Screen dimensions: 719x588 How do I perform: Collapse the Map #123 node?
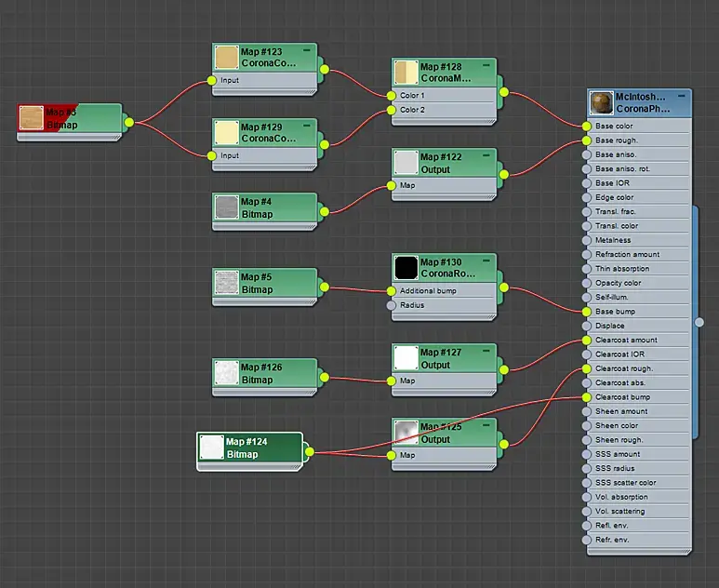(x=307, y=49)
